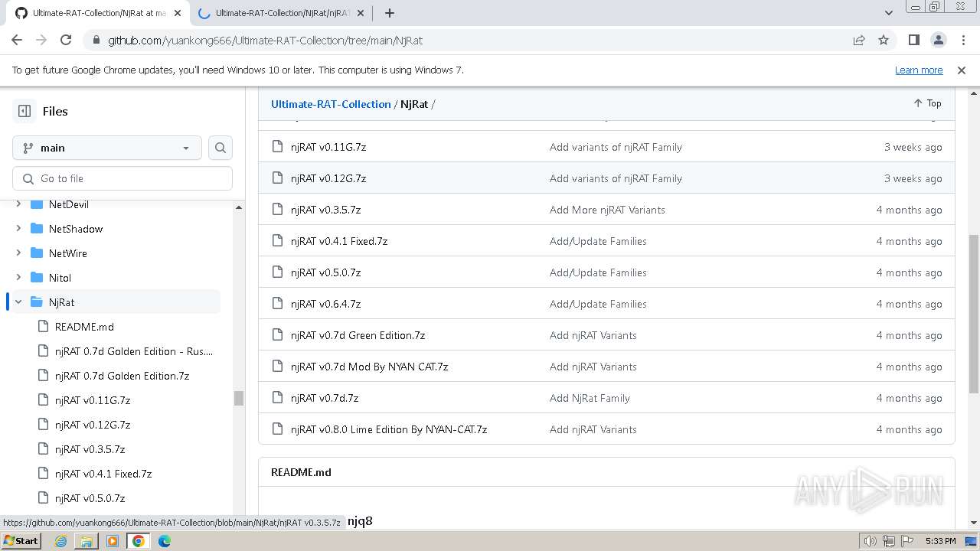Image resolution: width=980 pixels, height=551 pixels.
Task: Expand the NetWire folder
Action: coord(18,253)
